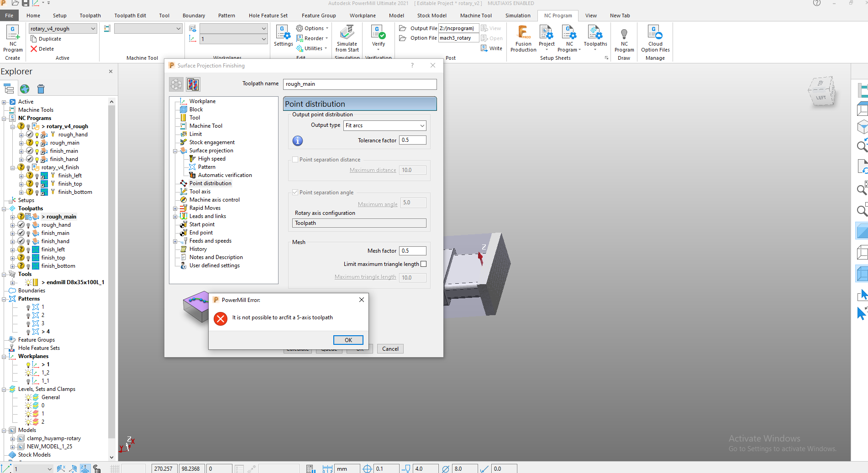Open the Machine Tool dropdown
The image size is (868, 473).
click(x=148, y=29)
